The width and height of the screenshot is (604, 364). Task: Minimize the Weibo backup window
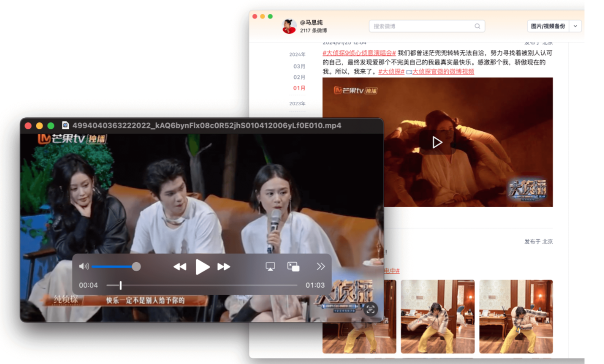tap(262, 16)
